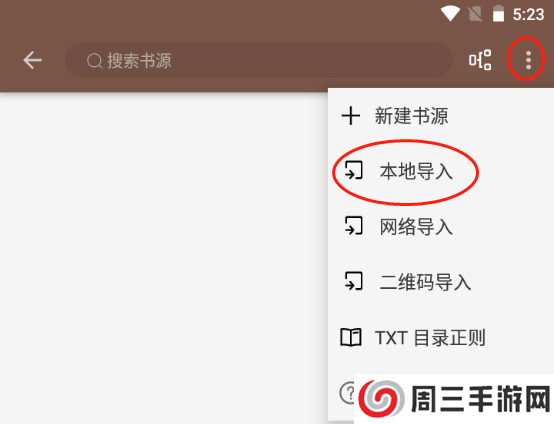Click the plus icon beside 新建书源
Viewport: 554px width, 424px height.
click(350, 116)
